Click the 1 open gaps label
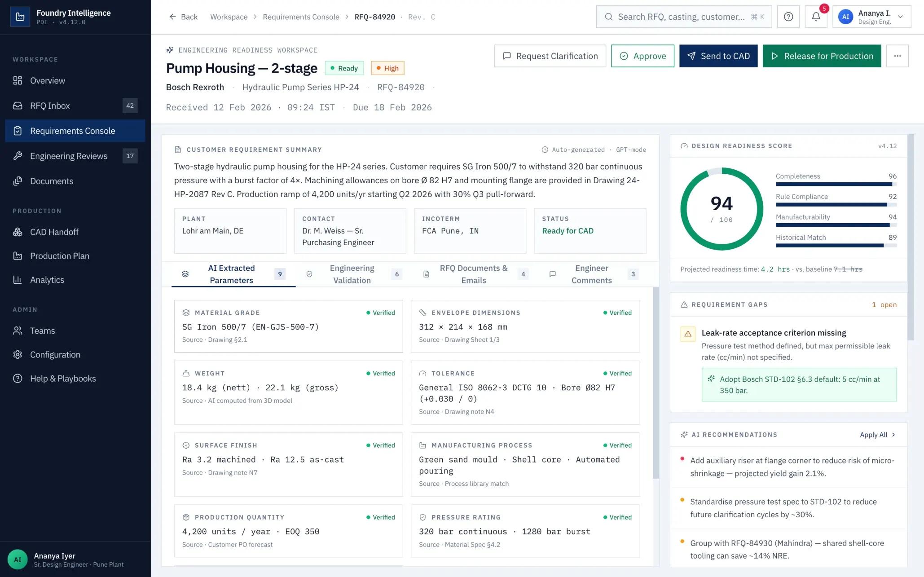The image size is (924, 577). coord(884,304)
